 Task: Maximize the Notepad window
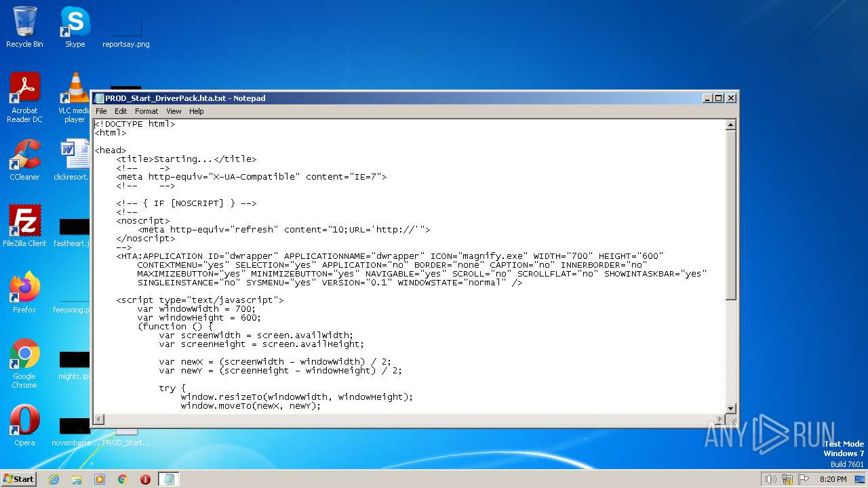coord(719,98)
